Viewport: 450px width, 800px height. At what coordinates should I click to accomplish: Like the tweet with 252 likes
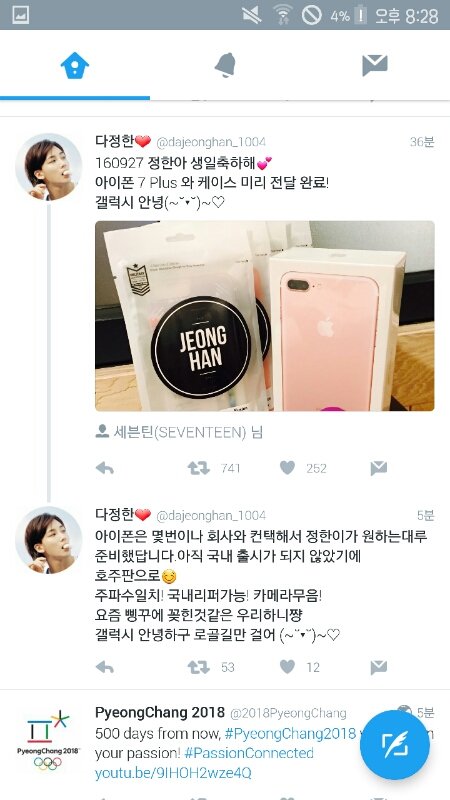288,468
